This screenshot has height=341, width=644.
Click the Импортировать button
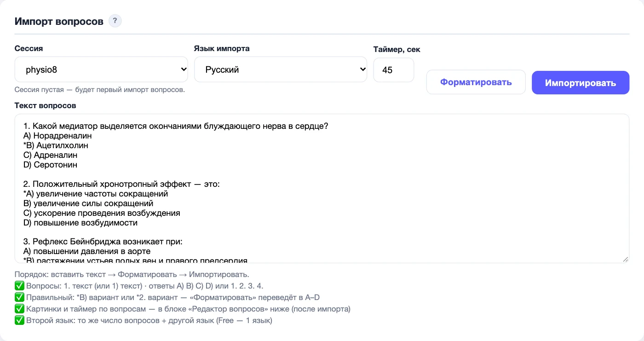[581, 83]
